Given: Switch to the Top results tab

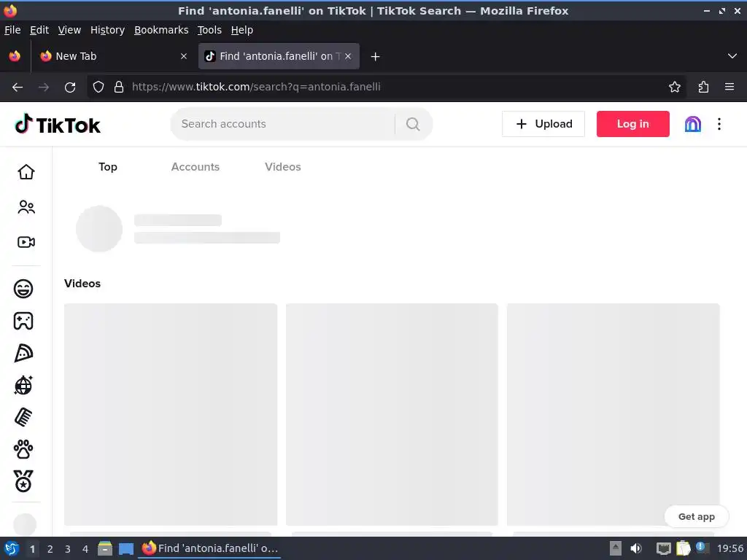Looking at the screenshot, I should (108, 167).
